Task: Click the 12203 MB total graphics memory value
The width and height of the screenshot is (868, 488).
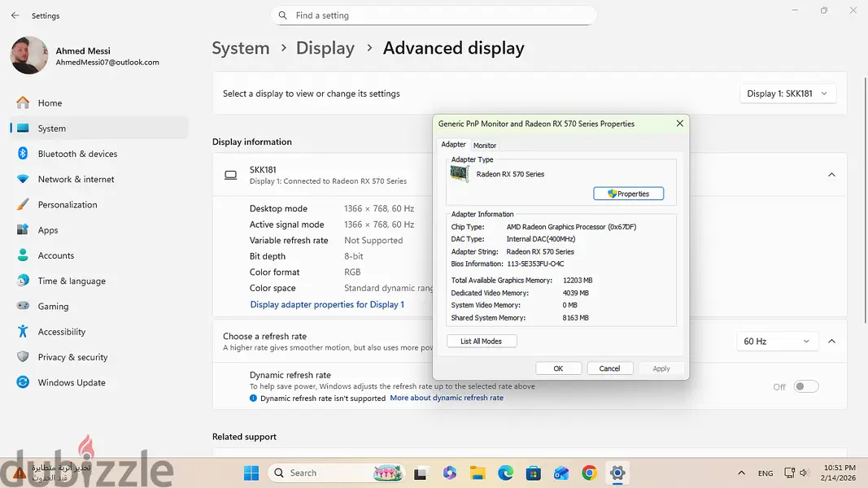Action: [578, 281]
